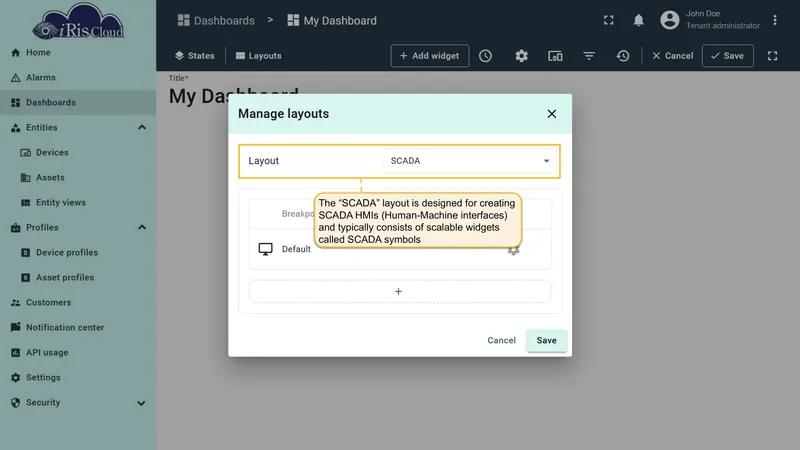Click the Security shield icon
The width and height of the screenshot is (800, 450).
15,403
